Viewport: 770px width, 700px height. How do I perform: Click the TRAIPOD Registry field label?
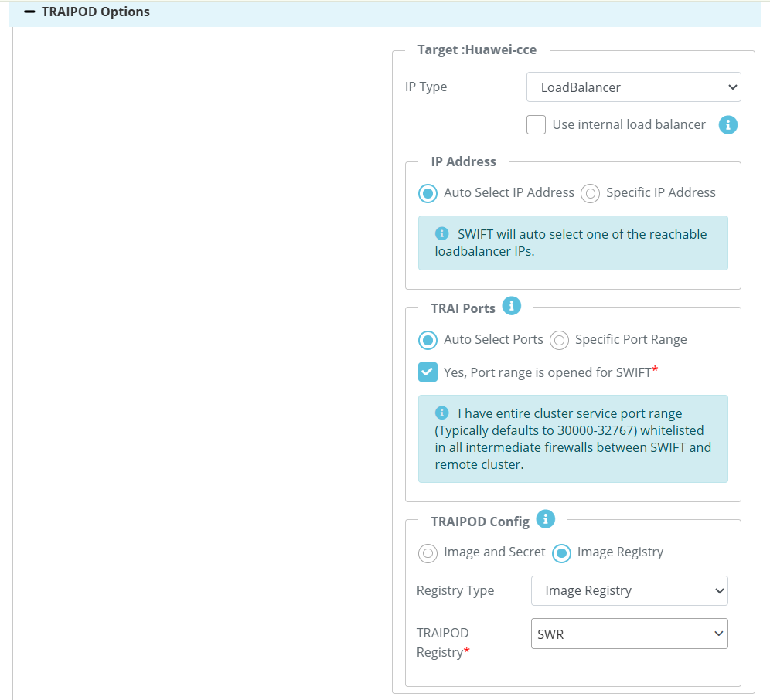tap(443, 643)
